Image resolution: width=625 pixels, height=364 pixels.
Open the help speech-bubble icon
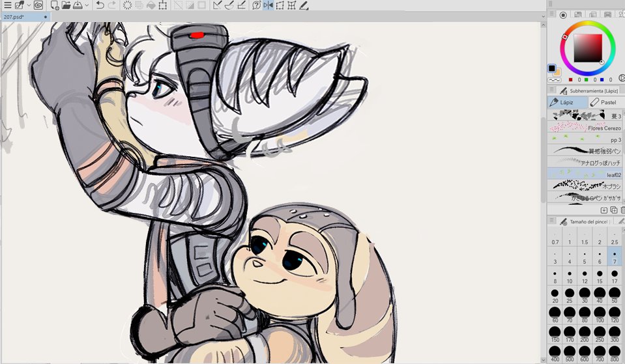(256, 5)
